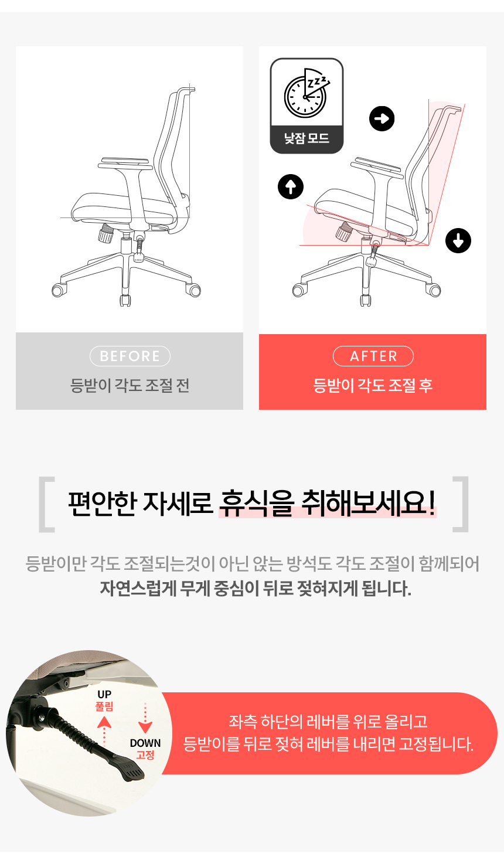Click the 등받이 각도 조절 전 caption
Image resolution: width=504 pixels, height=860 pixels.
(130, 386)
